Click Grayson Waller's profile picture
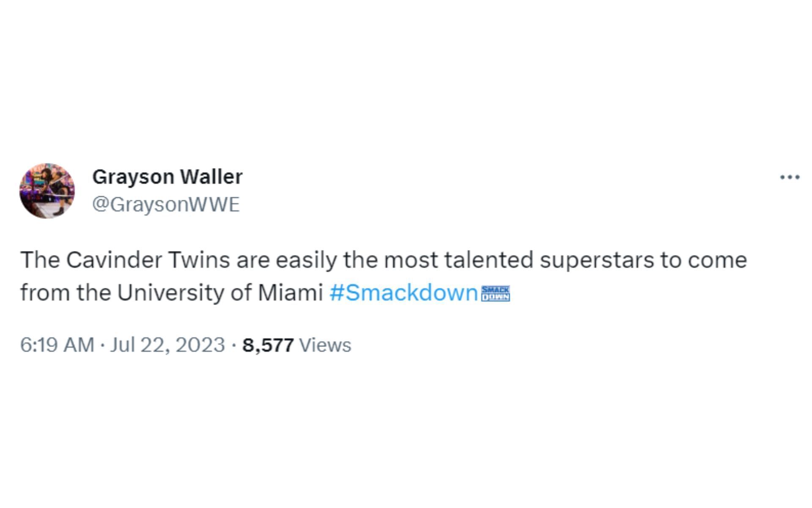 coord(47,191)
